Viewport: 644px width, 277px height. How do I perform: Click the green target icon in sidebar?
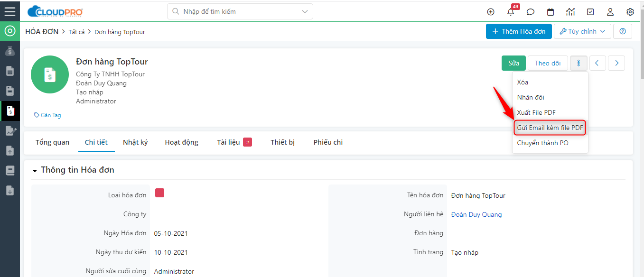click(10, 31)
